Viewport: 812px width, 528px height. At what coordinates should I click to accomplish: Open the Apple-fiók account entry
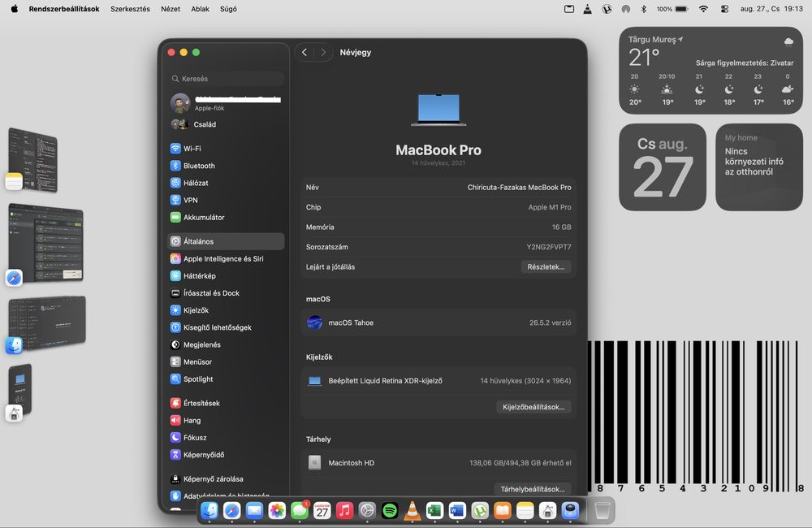(226, 103)
